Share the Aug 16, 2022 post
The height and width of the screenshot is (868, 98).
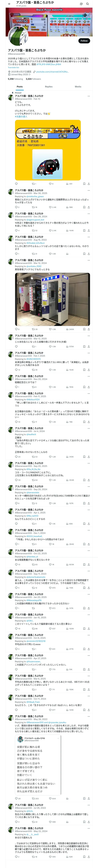pos(89,254)
